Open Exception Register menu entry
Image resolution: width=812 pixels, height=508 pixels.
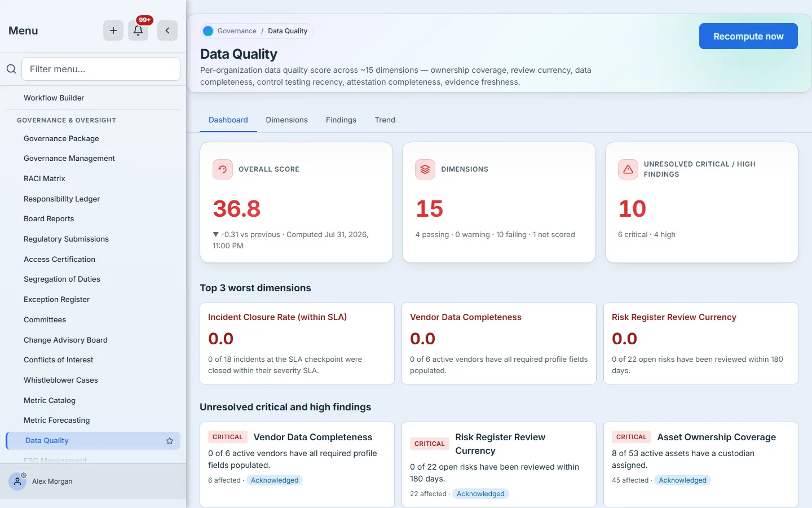(93, 299)
